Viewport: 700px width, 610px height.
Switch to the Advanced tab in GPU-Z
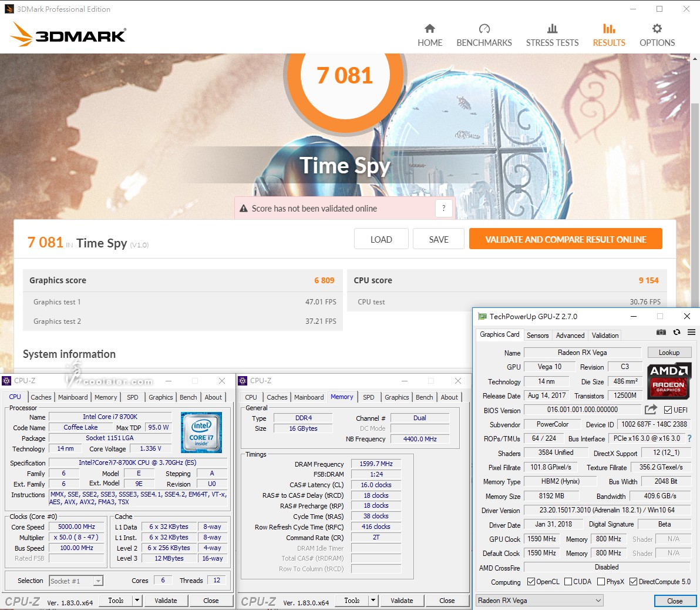coord(570,335)
